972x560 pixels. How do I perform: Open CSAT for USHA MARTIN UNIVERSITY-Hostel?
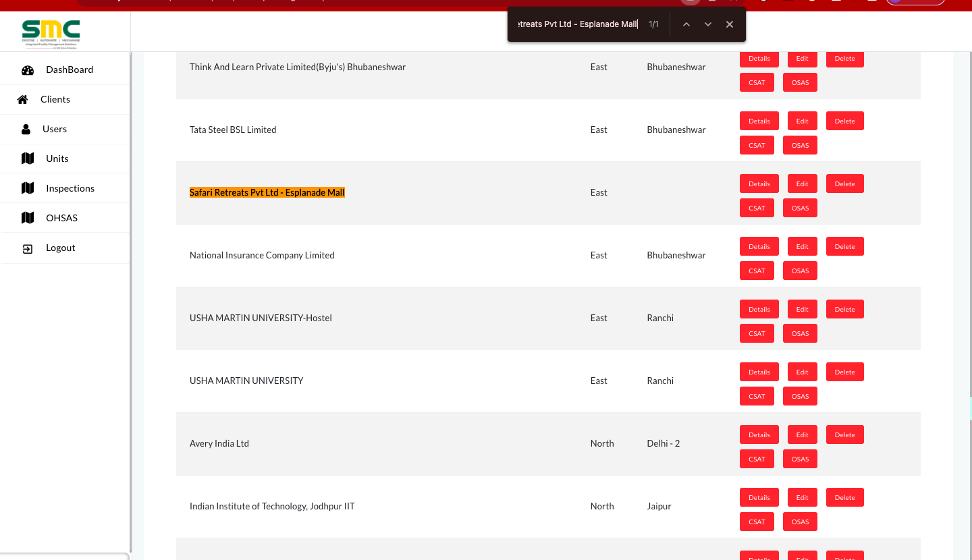[x=757, y=334]
